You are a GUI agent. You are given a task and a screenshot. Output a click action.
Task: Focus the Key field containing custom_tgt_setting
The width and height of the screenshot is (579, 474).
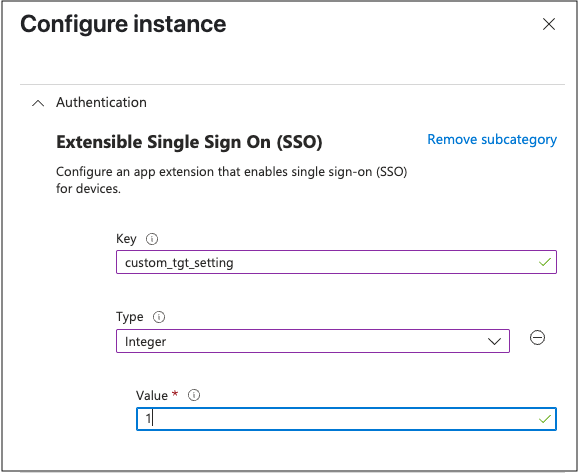(x=336, y=262)
